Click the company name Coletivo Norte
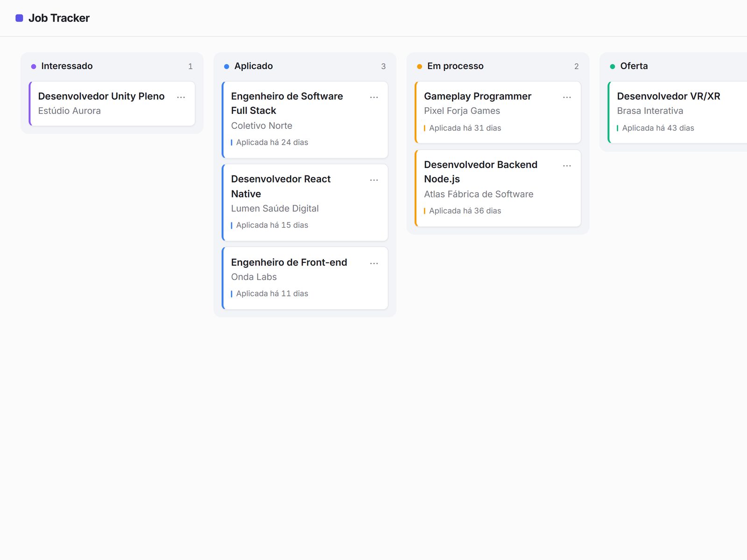The width and height of the screenshot is (747, 560). click(x=261, y=126)
